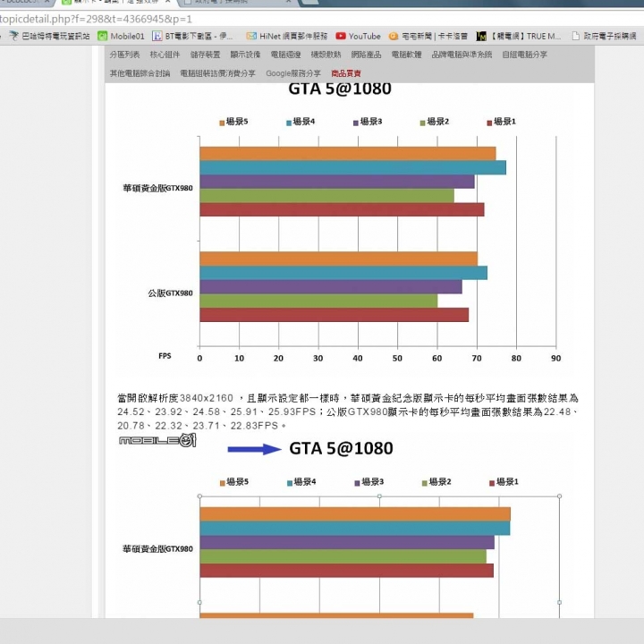Click the orange 場景5 legend swatch in lower chart

[x=222, y=483]
